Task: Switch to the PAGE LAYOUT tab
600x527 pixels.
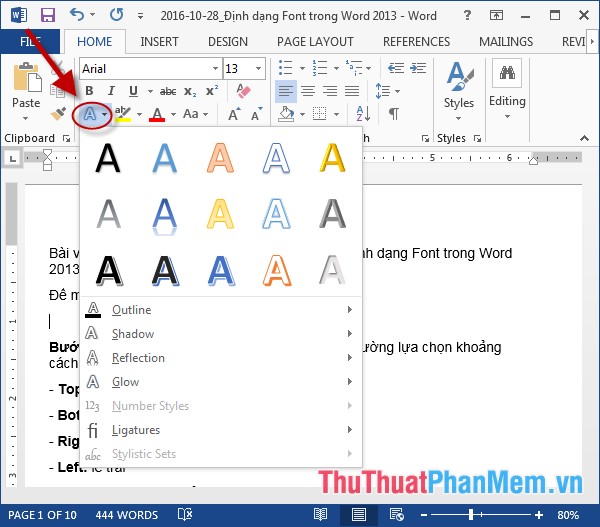Action: 315,41
